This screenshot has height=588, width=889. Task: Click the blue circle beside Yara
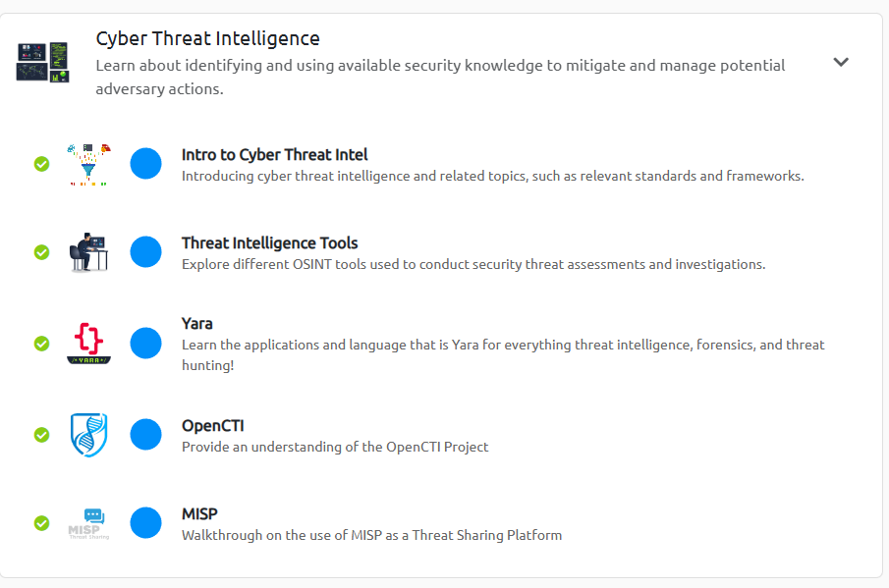[145, 344]
